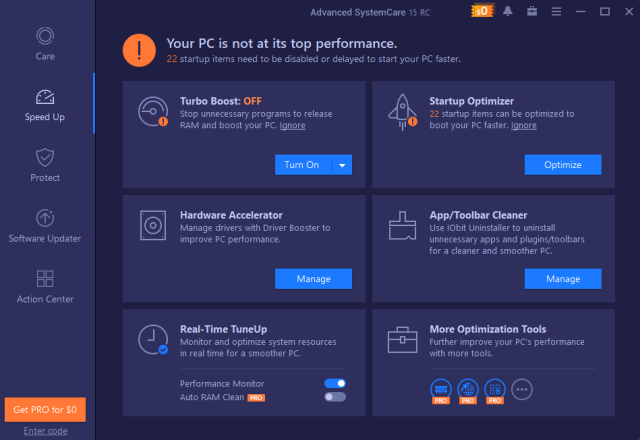The width and height of the screenshot is (640, 440).
Task: Open Action Center grid icon
Action: [x=45, y=278]
